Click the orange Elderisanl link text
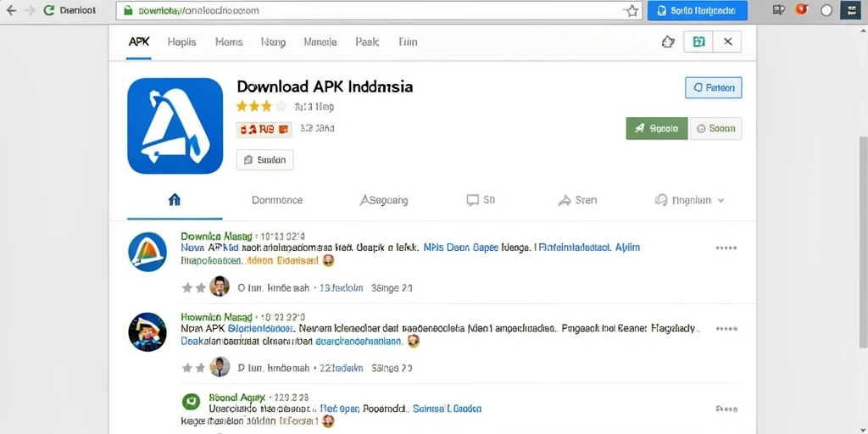 tap(283, 259)
